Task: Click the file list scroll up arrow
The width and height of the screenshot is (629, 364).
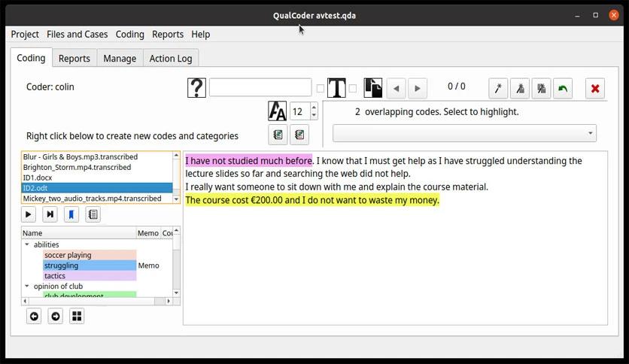Action: (176, 156)
